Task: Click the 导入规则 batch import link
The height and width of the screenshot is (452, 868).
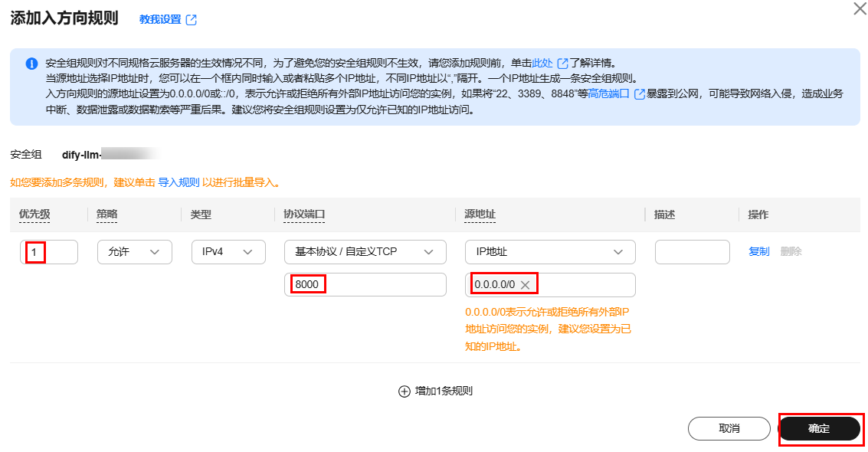Action: tap(179, 182)
